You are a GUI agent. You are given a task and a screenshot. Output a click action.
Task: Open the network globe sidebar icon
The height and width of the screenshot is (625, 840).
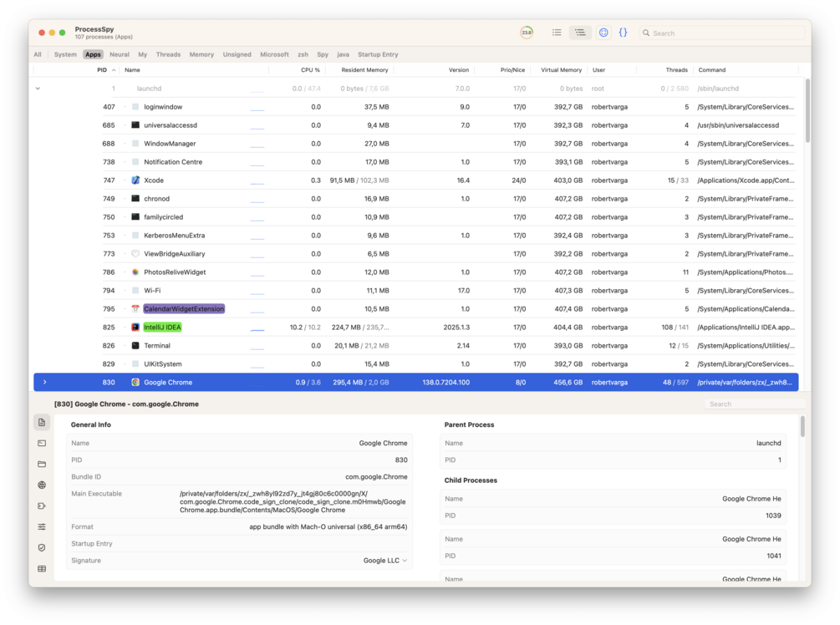[42, 485]
